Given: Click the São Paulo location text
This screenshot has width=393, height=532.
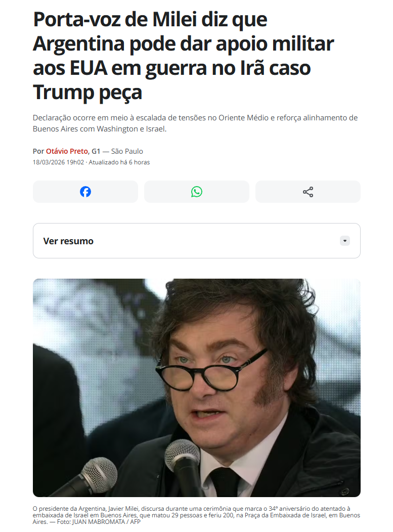Looking at the screenshot, I should (127, 151).
